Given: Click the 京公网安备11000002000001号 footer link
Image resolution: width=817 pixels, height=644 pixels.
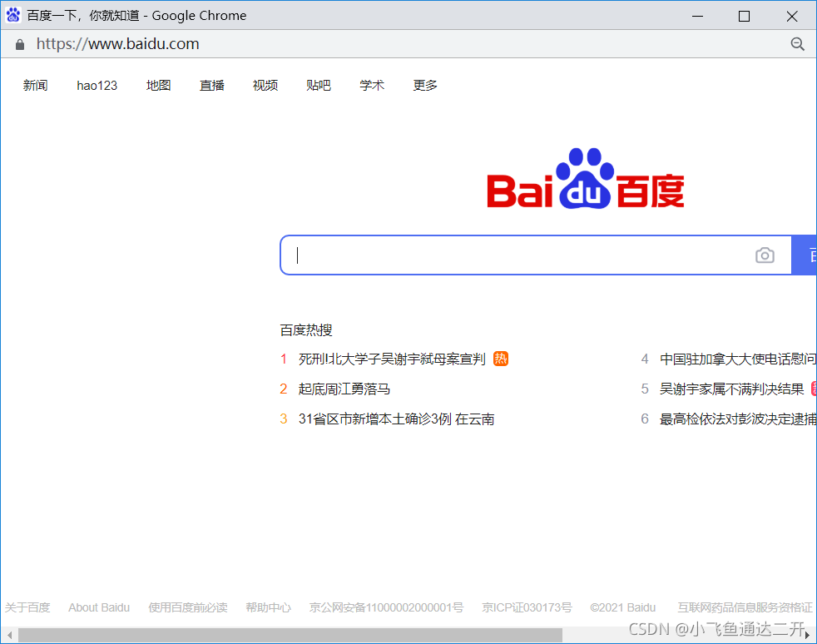Looking at the screenshot, I should (x=386, y=607).
